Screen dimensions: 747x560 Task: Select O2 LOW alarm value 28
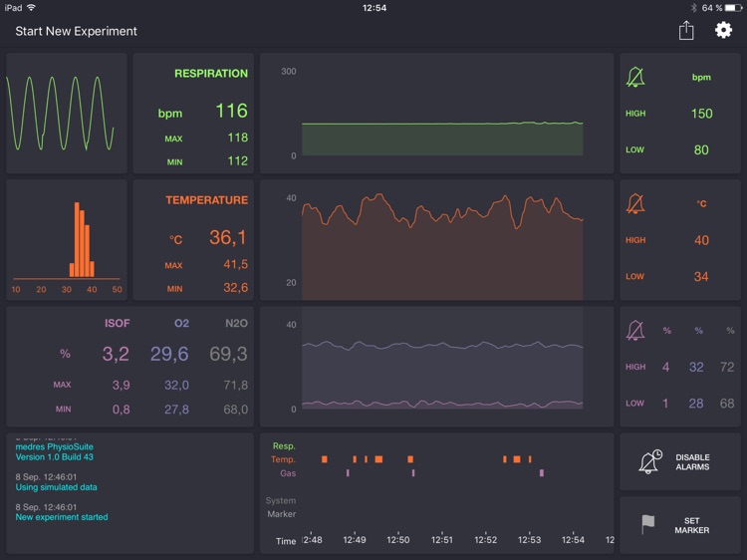[x=696, y=404]
